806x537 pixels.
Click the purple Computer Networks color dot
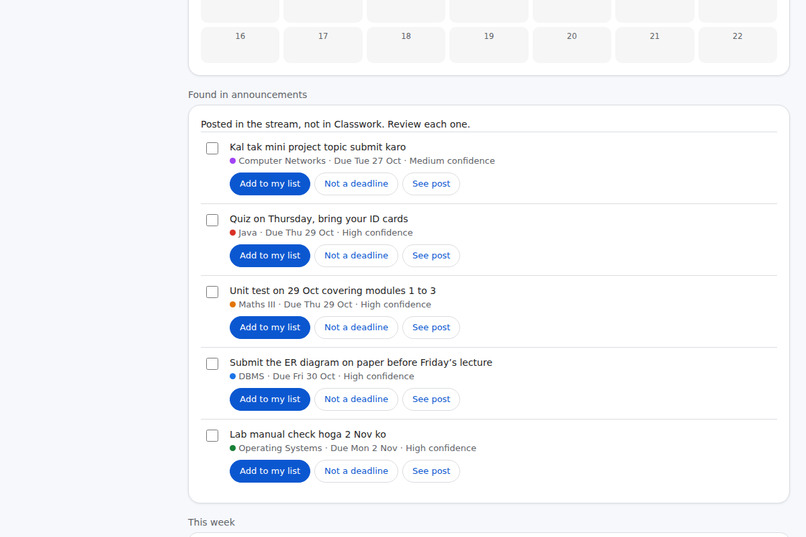pos(233,161)
